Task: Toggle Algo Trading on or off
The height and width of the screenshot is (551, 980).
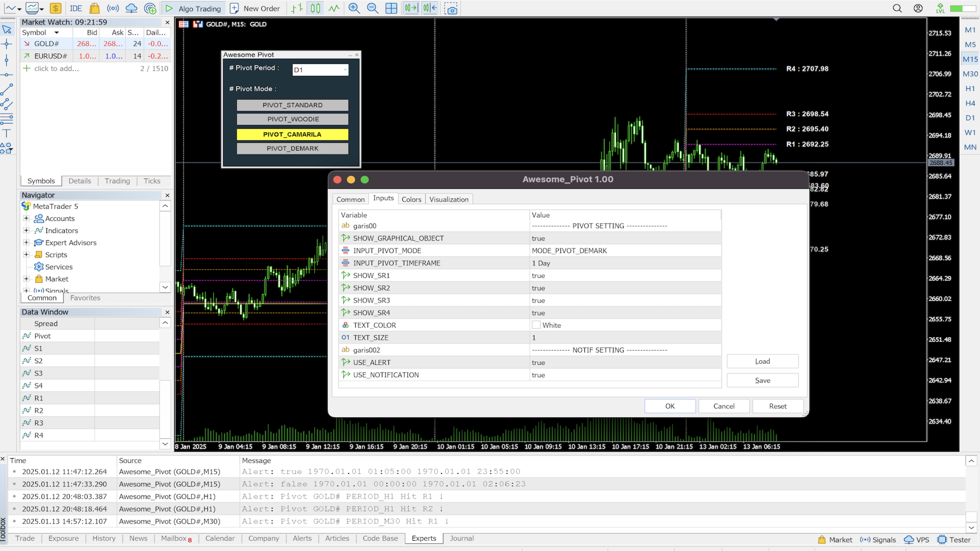Action: click(x=193, y=8)
